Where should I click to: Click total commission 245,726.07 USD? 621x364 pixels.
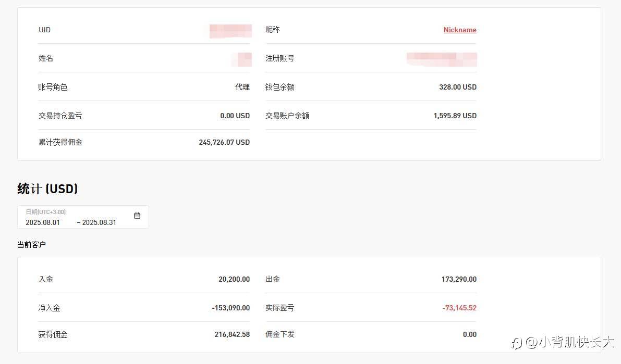click(224, 142)
